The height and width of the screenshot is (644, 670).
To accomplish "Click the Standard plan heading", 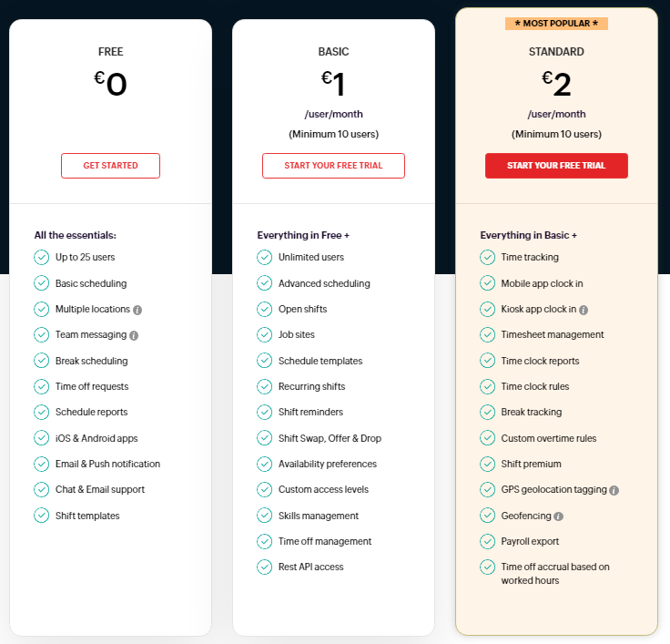I will 556,52.
